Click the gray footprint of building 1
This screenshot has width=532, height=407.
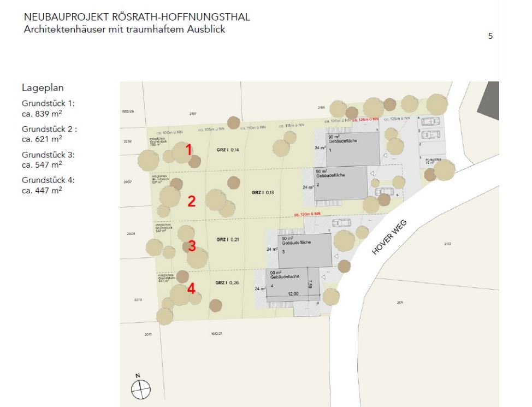[352, 149]
